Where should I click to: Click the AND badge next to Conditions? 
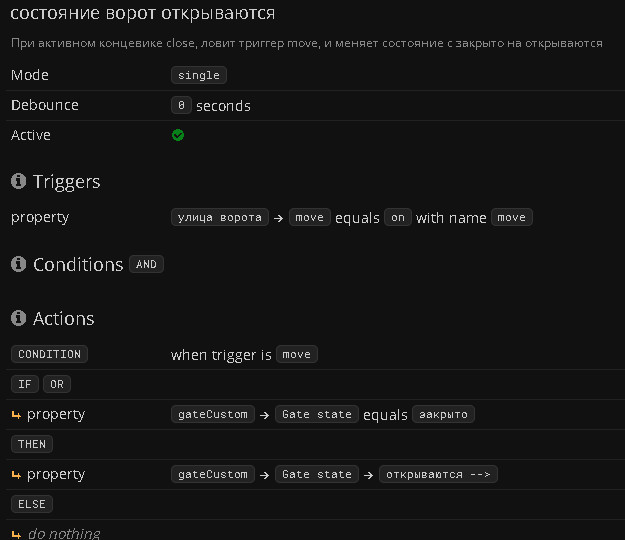(x=146, y=265)
